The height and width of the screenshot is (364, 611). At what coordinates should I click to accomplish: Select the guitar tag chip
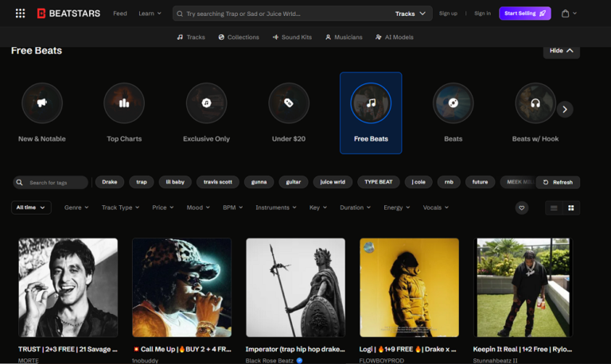tap(294, 182)
